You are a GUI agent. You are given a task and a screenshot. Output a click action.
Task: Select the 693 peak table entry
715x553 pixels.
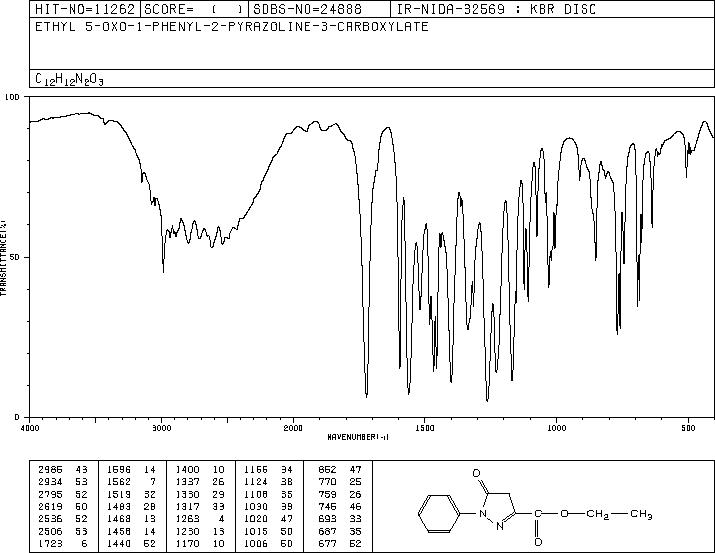[x=340, y=519]
